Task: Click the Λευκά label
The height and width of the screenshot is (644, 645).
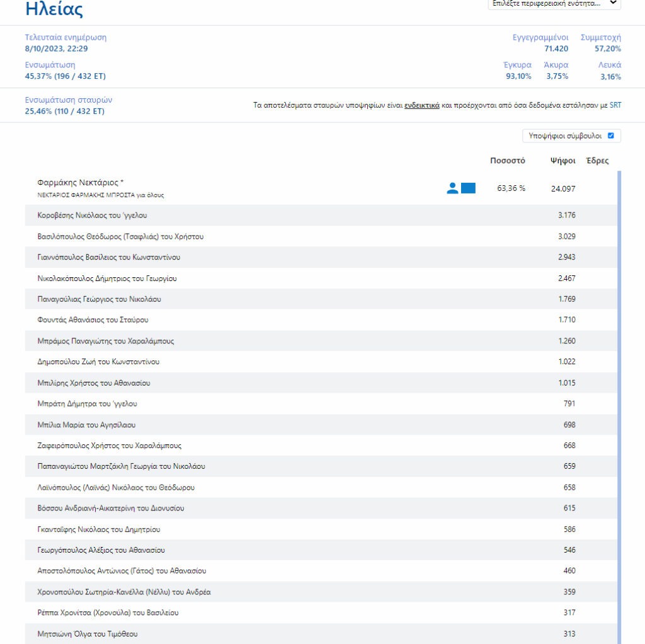Action: point(610,65)
